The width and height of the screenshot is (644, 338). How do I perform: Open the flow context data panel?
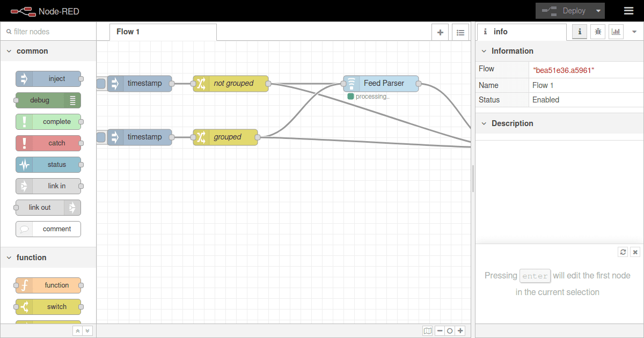tap(616, 32)
